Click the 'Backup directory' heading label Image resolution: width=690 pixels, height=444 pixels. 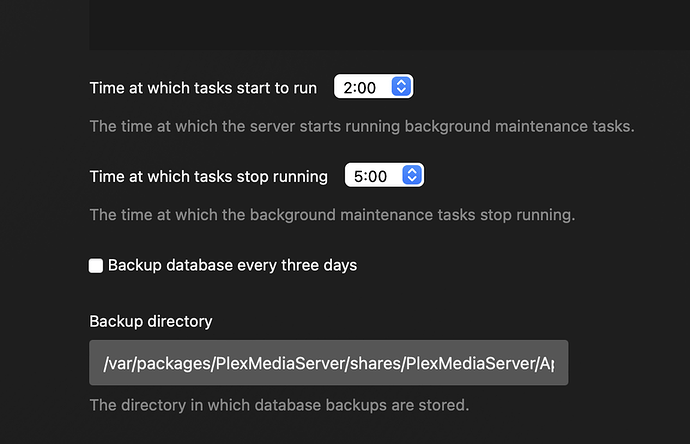click(x=151, y=321)
